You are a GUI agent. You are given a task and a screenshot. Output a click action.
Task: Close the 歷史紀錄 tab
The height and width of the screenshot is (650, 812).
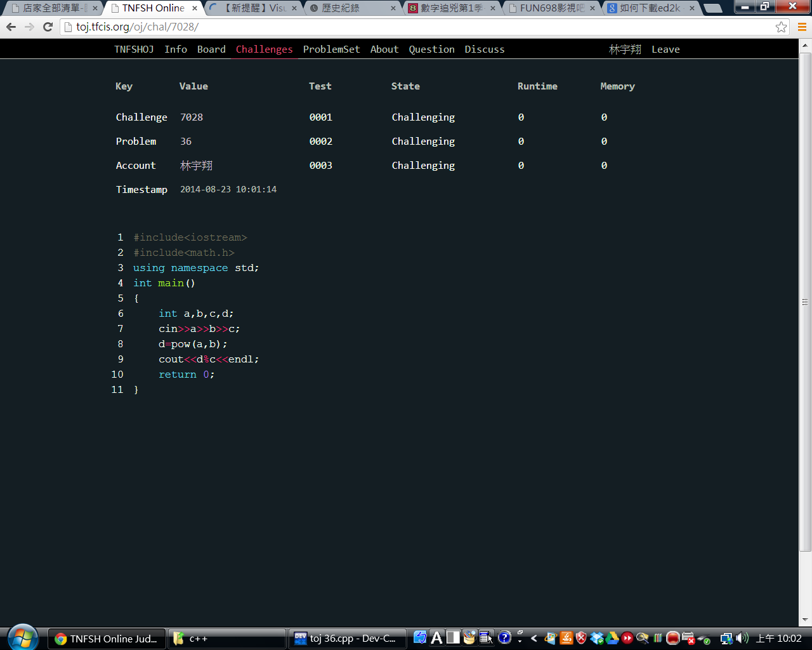393,8
